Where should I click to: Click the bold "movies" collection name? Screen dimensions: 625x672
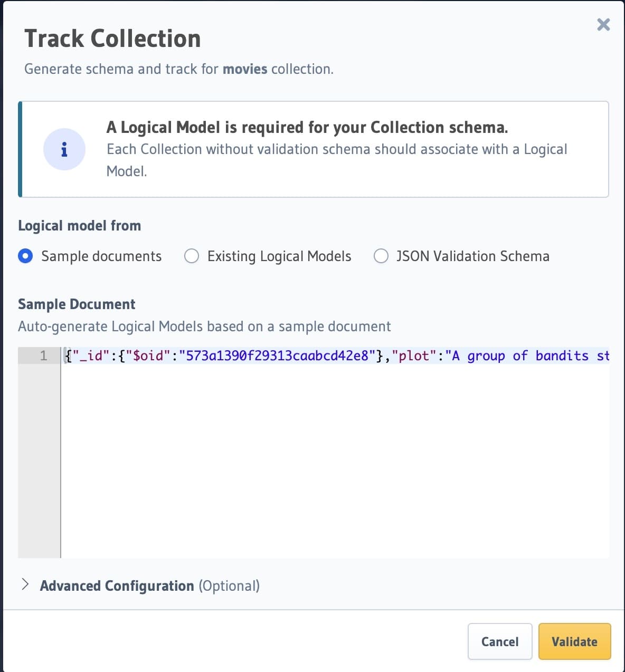click(x=245, y=69)
